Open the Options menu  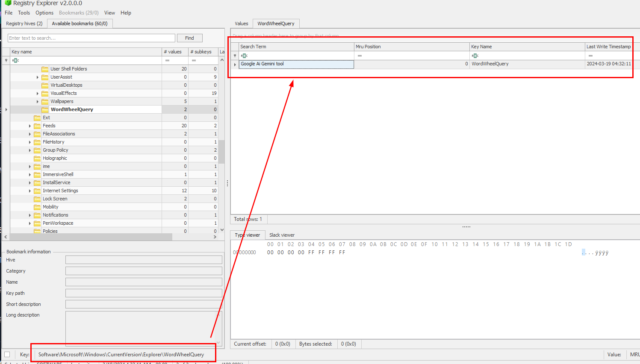point(44,13)
